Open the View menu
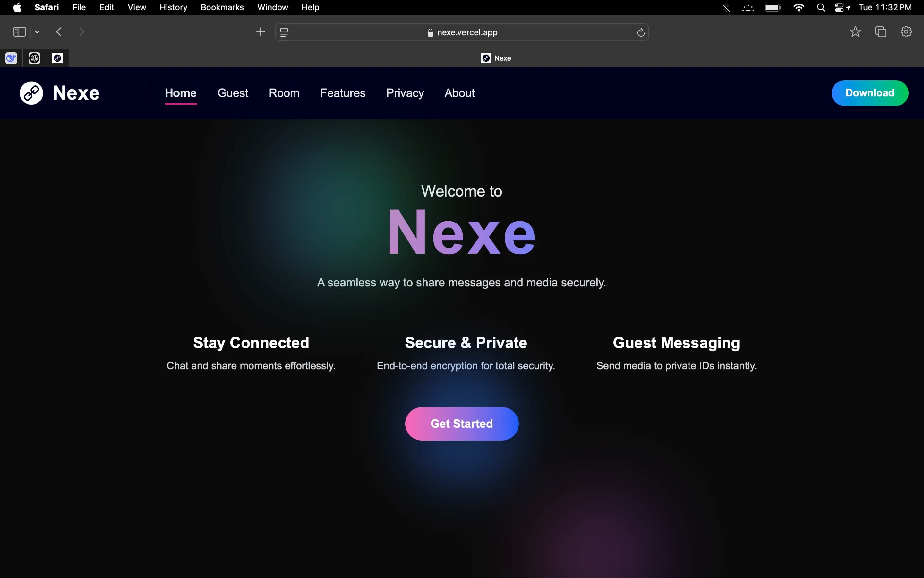924x578 pixels. pyautogui.click(x=137, y=7)
